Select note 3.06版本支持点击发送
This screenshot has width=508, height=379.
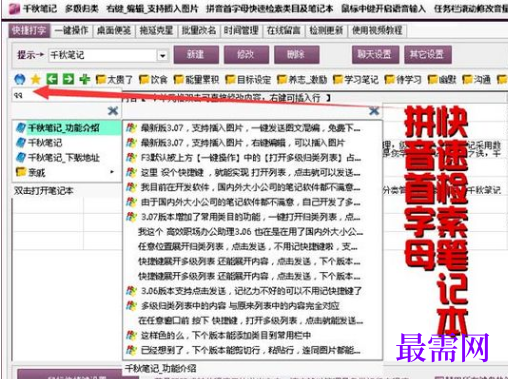(x=252, y=291)
